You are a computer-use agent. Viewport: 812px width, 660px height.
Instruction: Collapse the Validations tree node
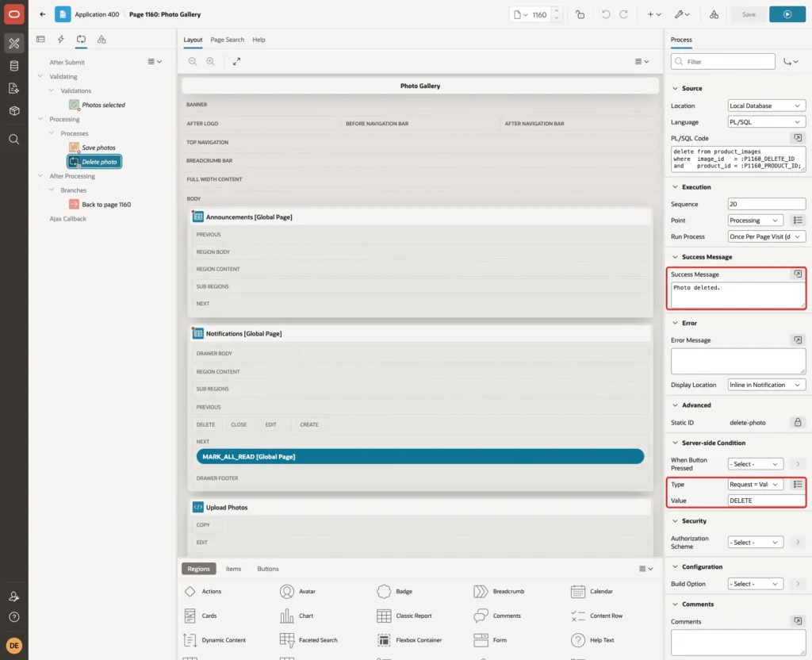(52, 90)
